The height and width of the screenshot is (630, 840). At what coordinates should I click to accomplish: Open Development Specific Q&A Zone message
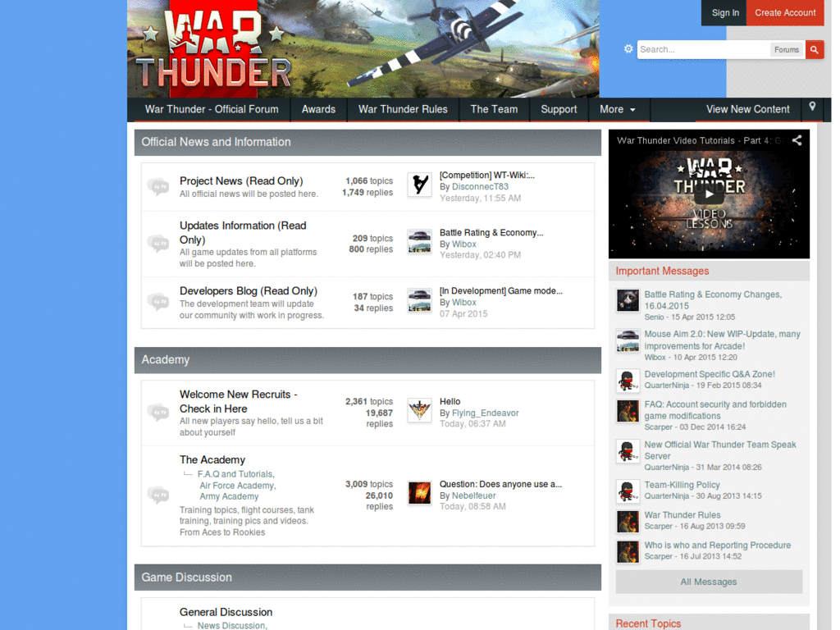710,374
